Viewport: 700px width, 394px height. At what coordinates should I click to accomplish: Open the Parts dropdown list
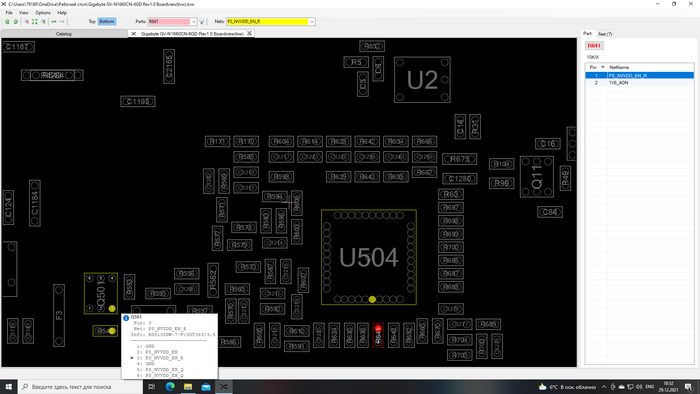tap(193, 21)
